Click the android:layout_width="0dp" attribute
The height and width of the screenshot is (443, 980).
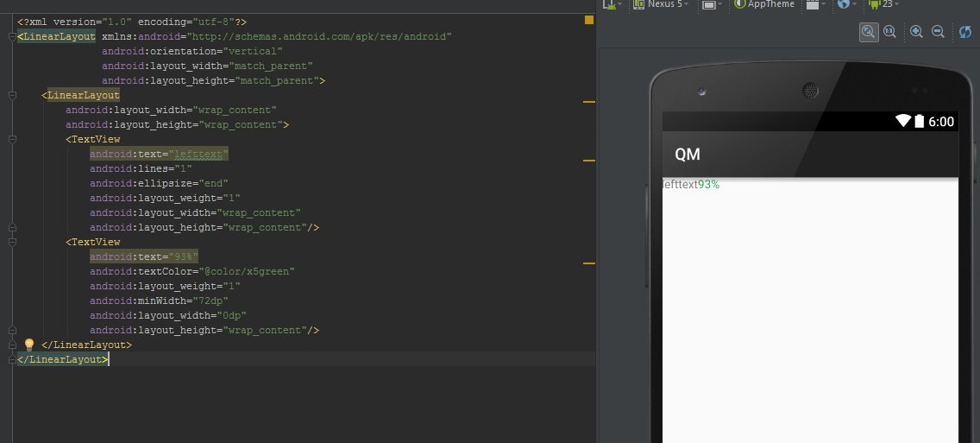pos(168,315)
